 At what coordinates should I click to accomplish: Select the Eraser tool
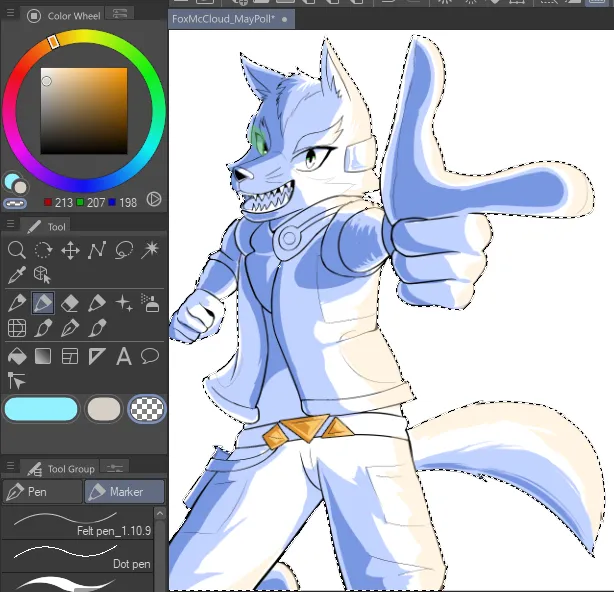point(70,303)
